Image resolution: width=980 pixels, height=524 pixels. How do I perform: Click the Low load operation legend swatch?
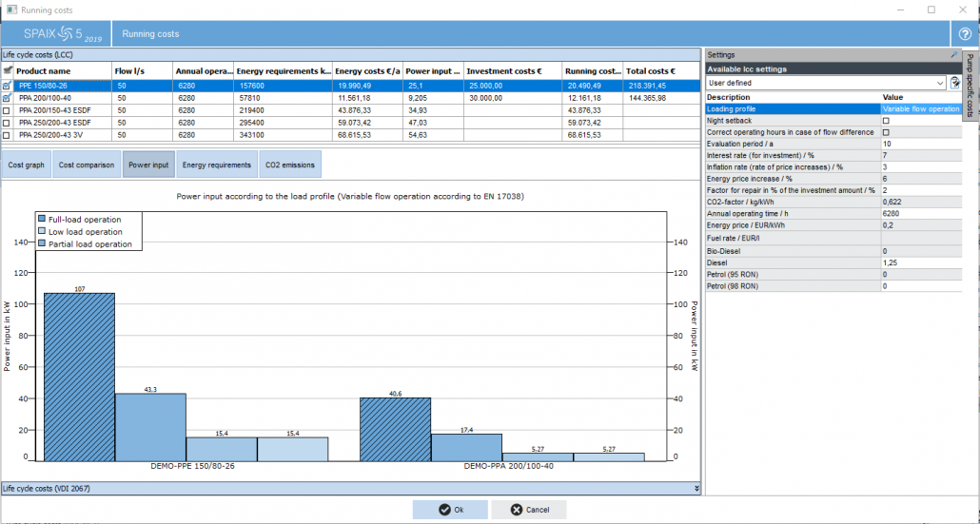click(42, 231)
